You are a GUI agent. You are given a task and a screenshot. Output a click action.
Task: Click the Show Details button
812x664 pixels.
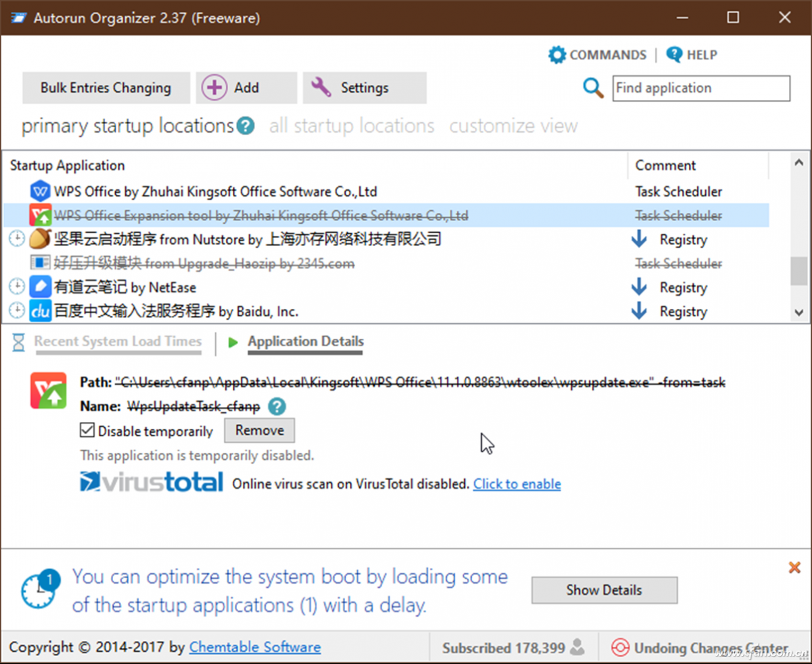coord(604,590)
